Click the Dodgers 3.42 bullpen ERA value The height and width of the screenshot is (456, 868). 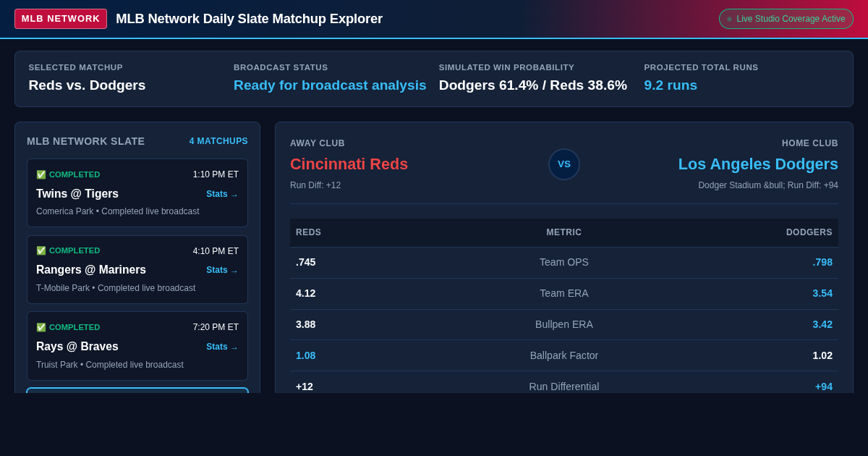(x=822, y=324)
